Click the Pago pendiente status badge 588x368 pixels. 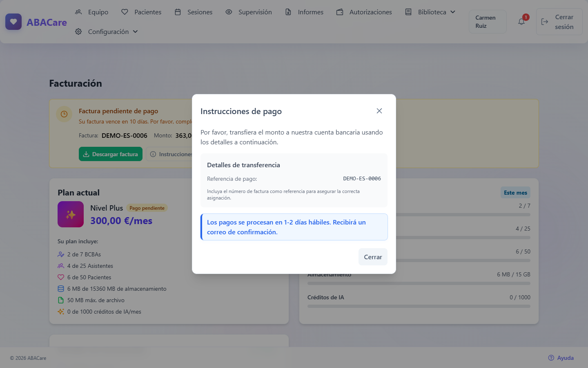(x=147, y=208)
